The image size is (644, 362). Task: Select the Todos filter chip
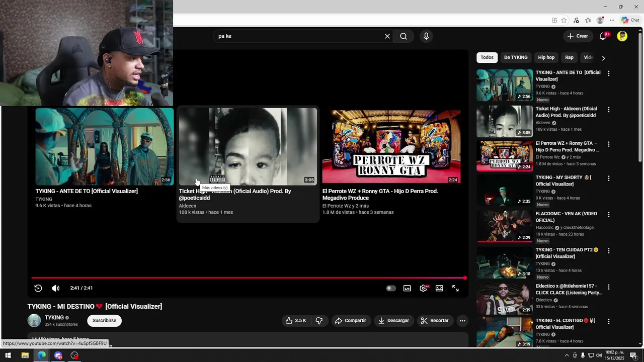tap(487, 57)
